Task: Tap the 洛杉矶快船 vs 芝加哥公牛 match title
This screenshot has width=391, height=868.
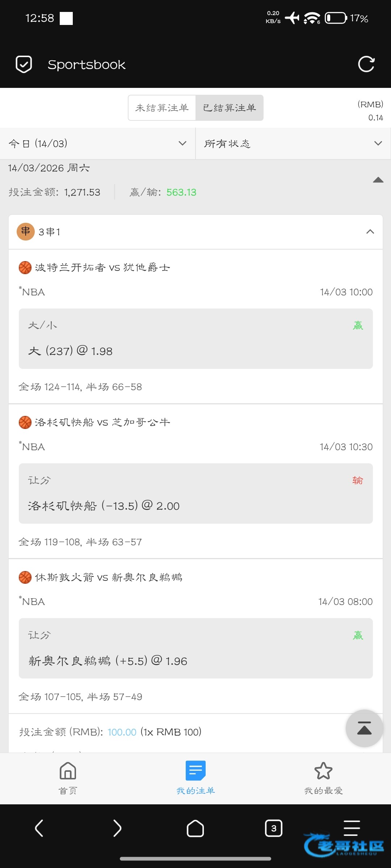Action: click(x=102, y=422)
